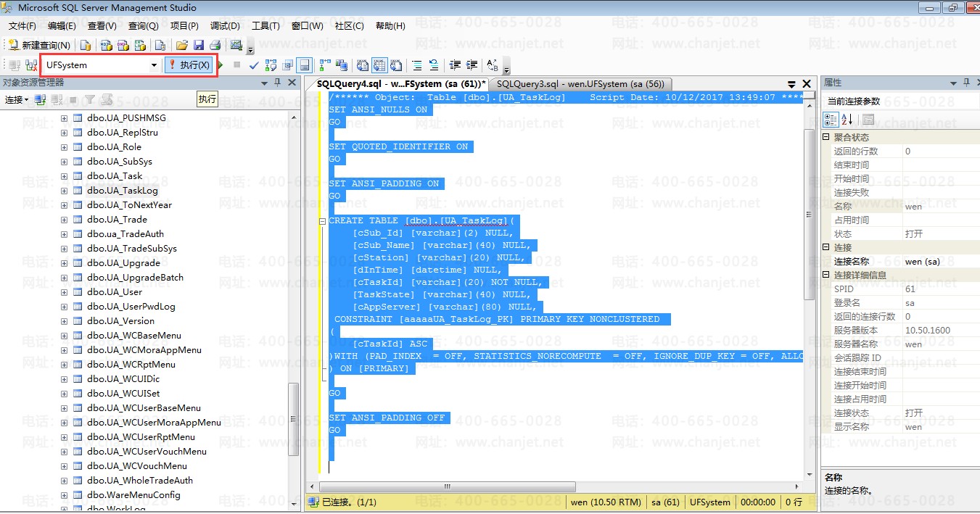
Task: Open the UFSystem database dropdown
Action: click(154, 65)
